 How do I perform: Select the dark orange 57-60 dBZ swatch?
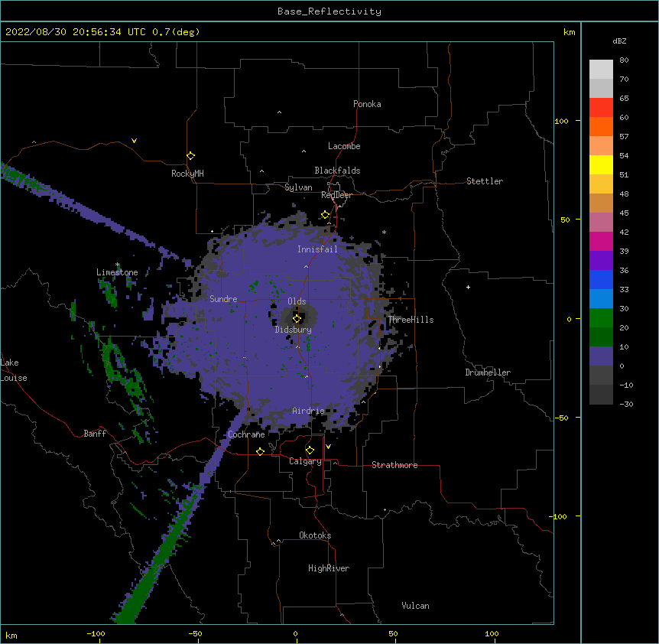(601, 126)
